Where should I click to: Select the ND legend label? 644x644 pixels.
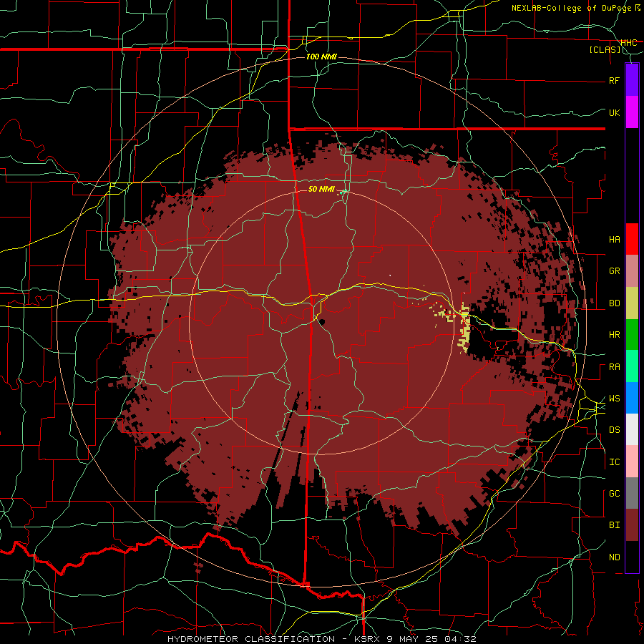(x=614, y=557)
